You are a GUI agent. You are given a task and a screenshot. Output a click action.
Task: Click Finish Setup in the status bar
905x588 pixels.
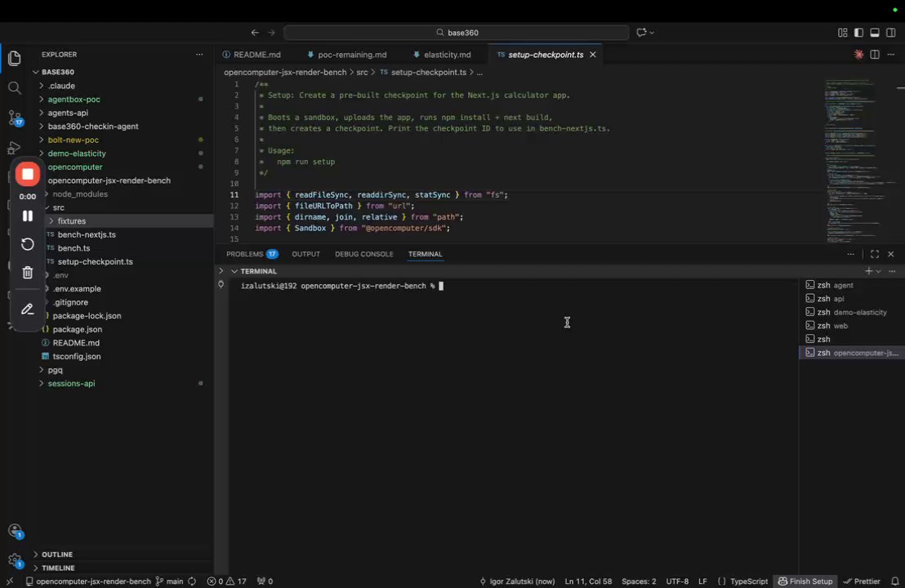pos(805,581)
